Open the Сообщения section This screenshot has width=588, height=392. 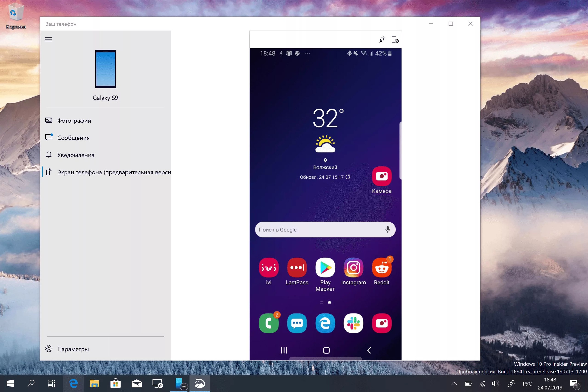pyautogui.click(x=73, y=138)
